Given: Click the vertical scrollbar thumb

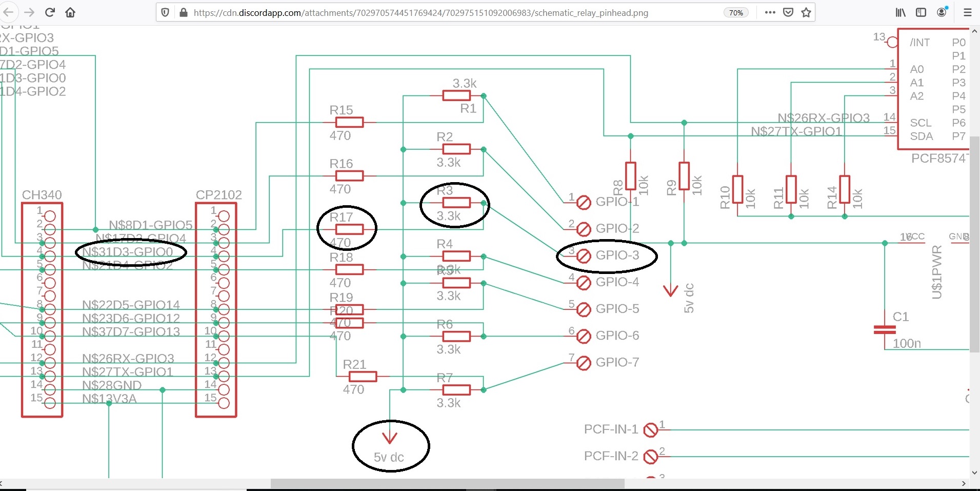Looking at the screenshot, I should [x=974, y=243].
